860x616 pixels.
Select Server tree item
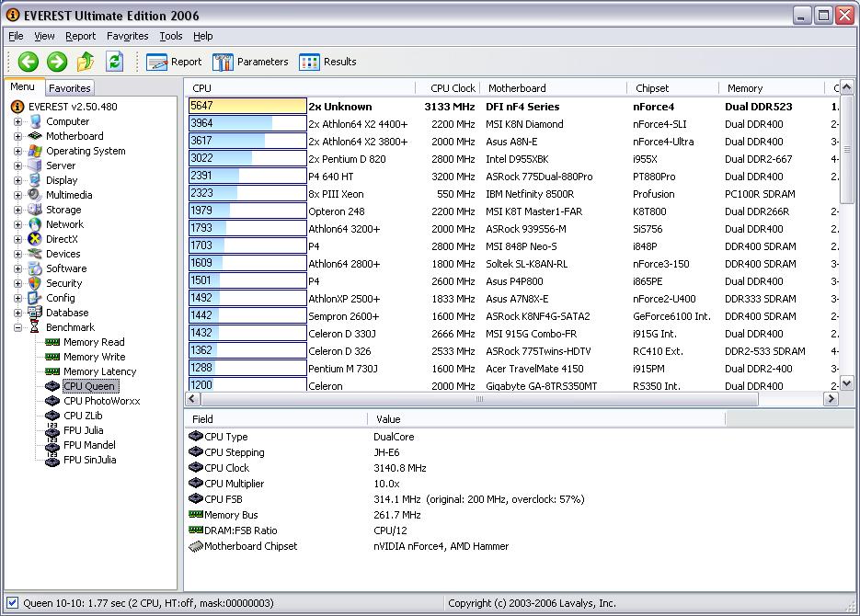point(61,165)
